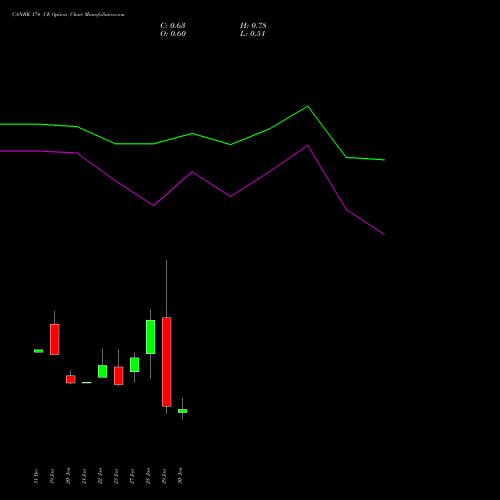Click the '27 Jan' date axis label
Image resolution: width=500 pixels, height=500 pixels.
point(132,476)
